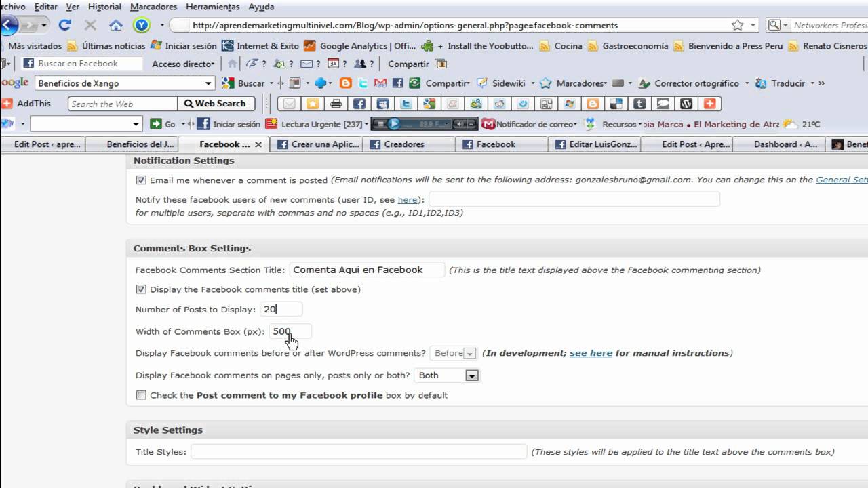
Task: Click the Number of Posts to Display field
Action: click(281, 309)
